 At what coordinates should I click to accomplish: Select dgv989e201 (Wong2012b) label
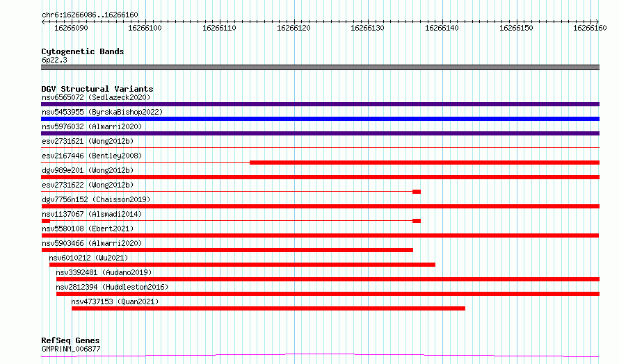[x=88, y=170]
